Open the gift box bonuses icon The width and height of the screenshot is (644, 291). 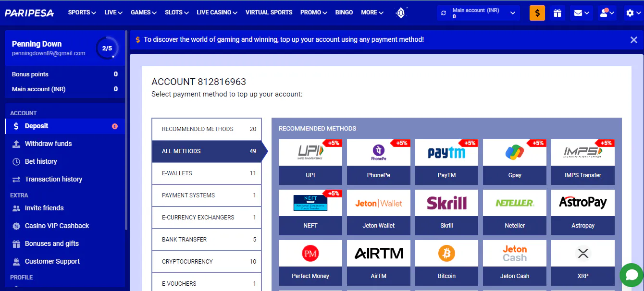click(557, 13)
